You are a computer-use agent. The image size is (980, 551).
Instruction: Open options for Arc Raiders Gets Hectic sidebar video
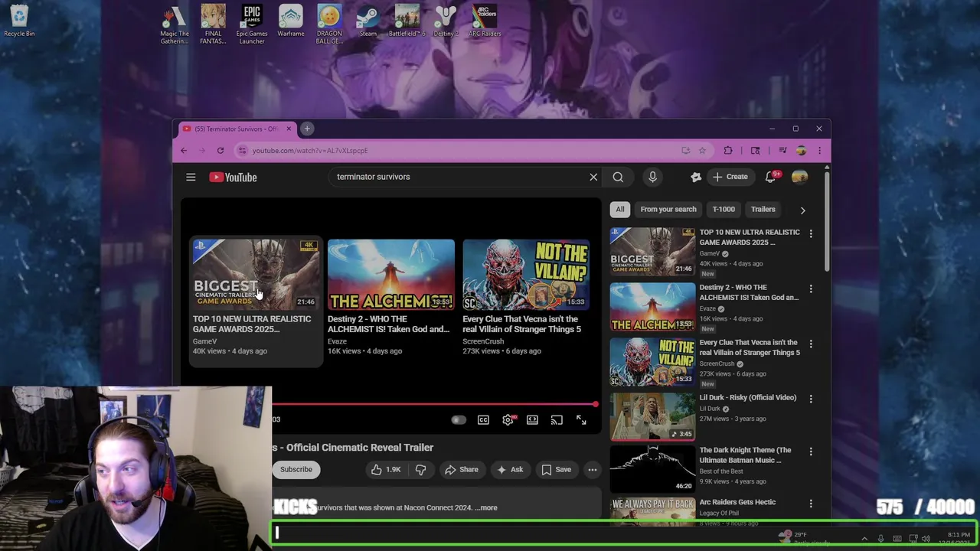click(811, 504)
